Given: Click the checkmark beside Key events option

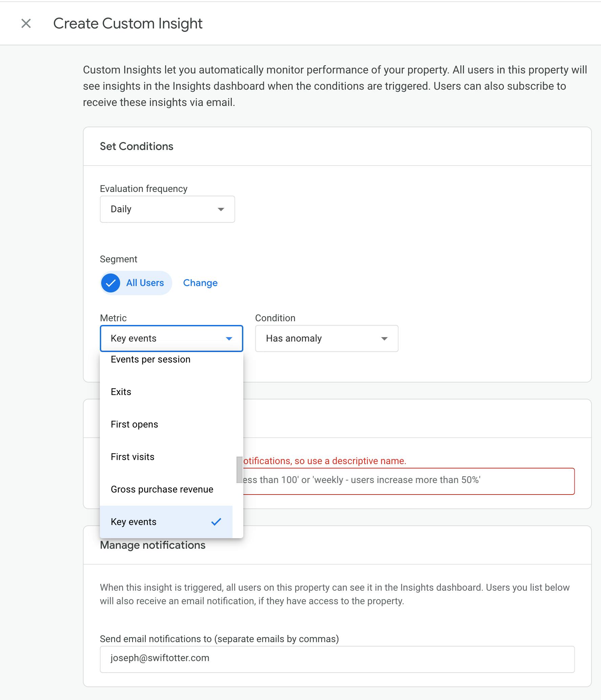Looking at the screenshot, I should point(216,522).
